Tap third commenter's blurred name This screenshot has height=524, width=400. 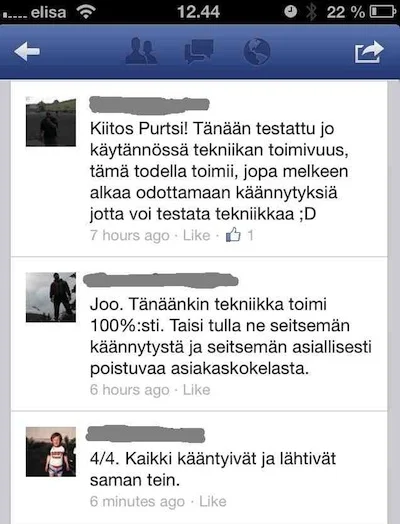145,434
